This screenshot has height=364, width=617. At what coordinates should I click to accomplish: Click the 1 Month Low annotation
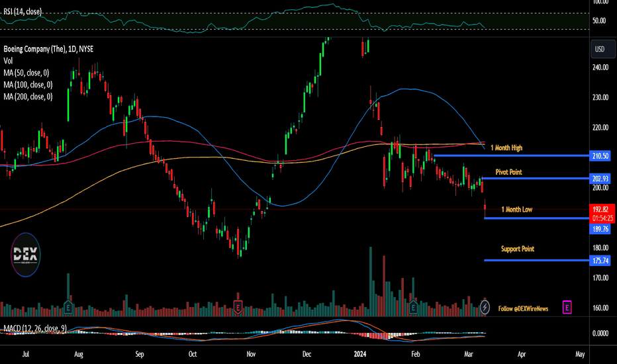tap(516, 209)
